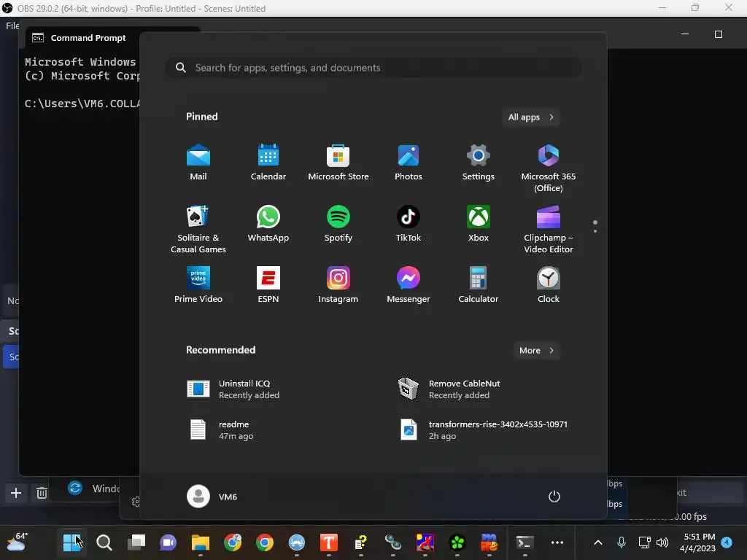This screenshot has height=560, width=747.
Task: Open File Explorer from the taskbar
Action: [200, 542]
